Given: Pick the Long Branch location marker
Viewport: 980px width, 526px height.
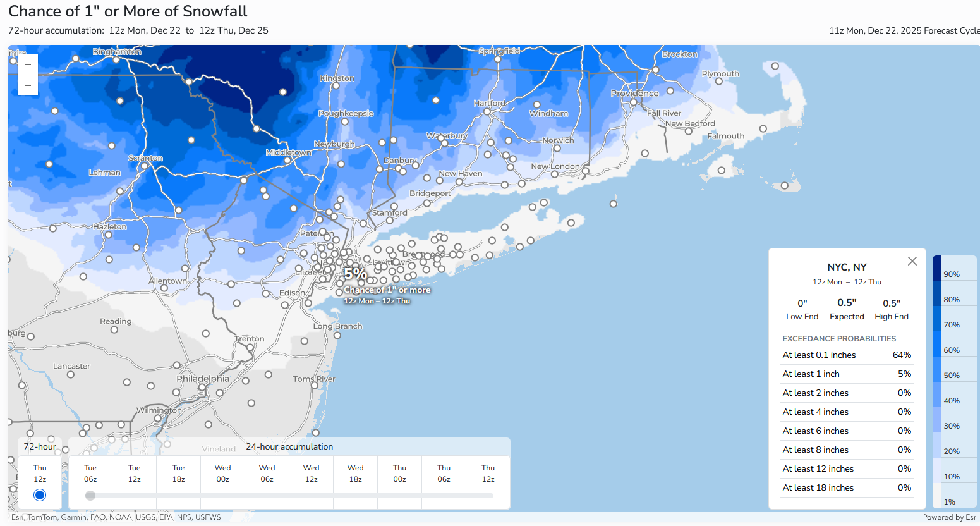Looking at the screenshot, I should (337, 335).
